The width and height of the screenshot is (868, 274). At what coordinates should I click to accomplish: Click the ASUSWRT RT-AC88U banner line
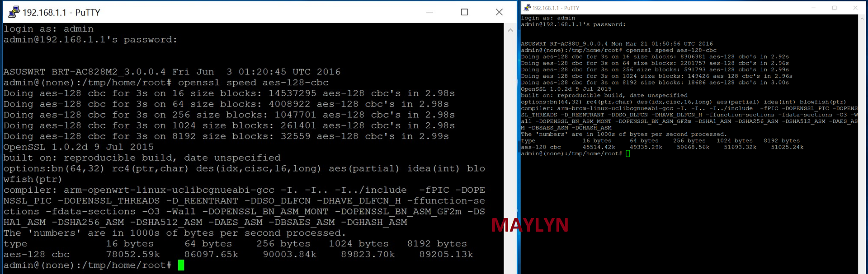coord(617,44)
